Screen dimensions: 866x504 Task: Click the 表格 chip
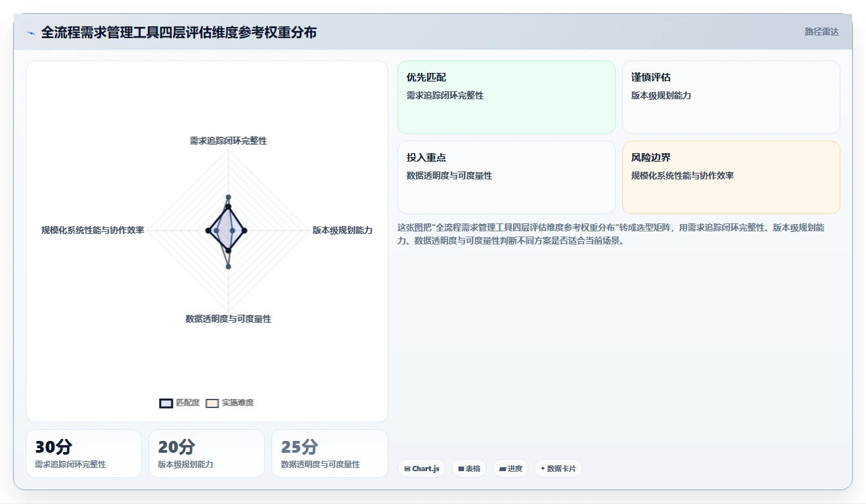click(469, 469)
